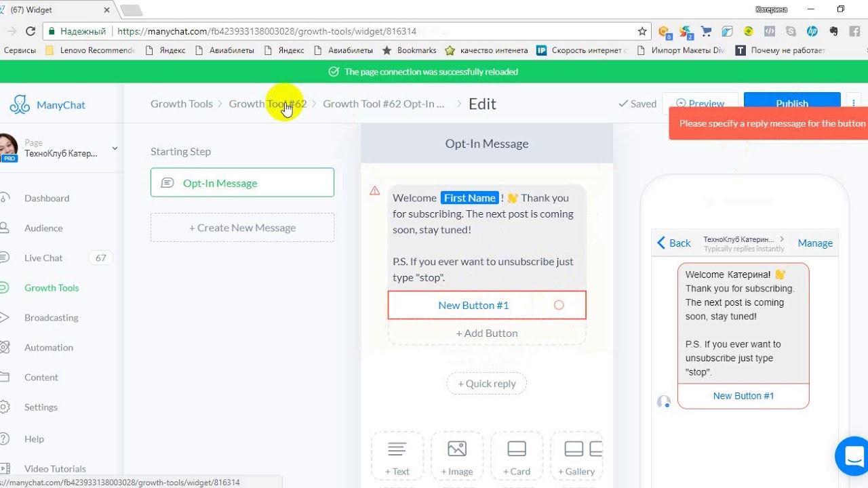
Task: Open Почему не работает bookmark
Action: (781, 50)
